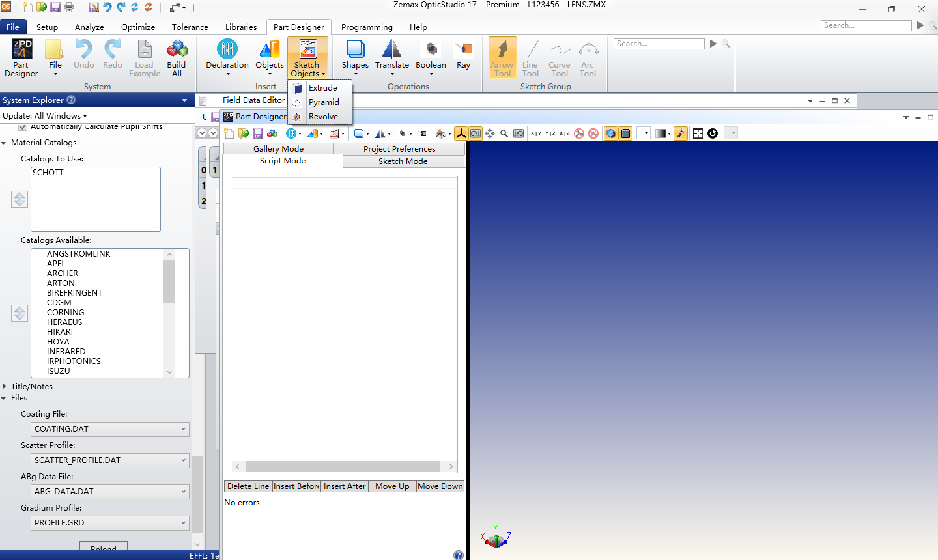
Task: Open the Setup ribbon tab
Action: [x=47, y=27]
